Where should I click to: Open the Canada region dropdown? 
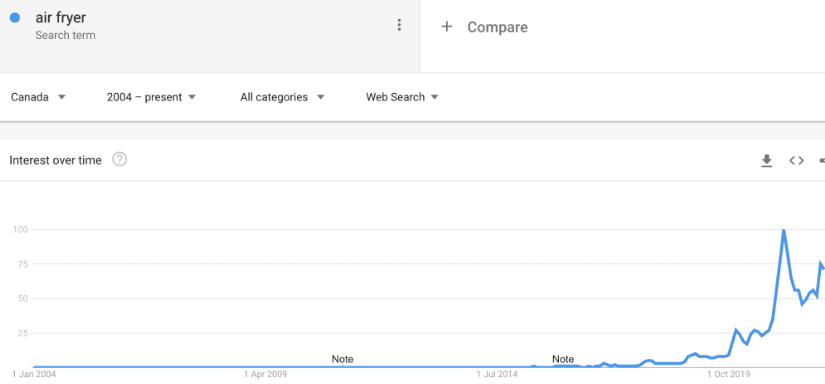pos(38,97)
